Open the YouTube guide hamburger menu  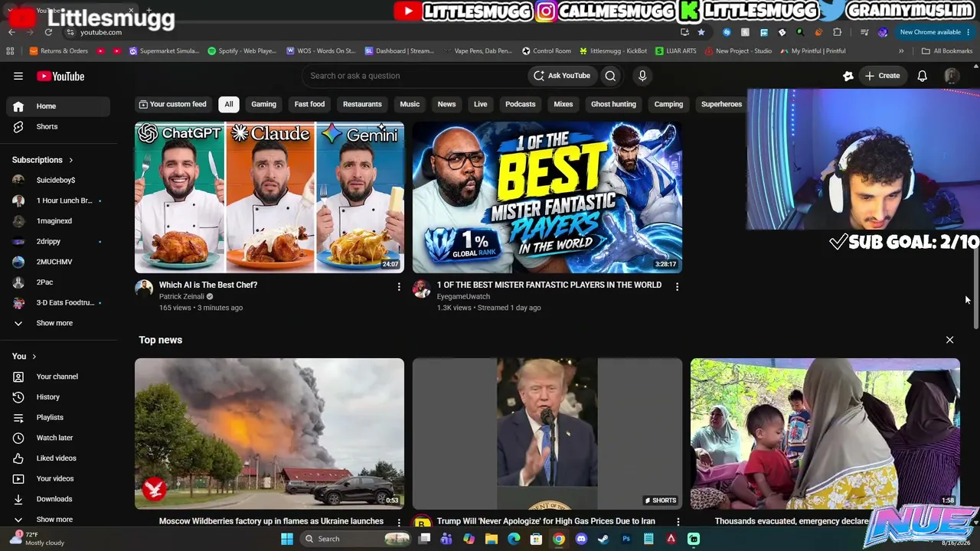point(18,76)
